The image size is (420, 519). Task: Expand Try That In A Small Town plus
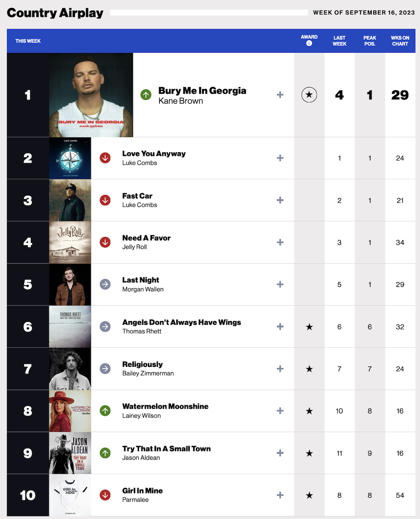[280, 453]
